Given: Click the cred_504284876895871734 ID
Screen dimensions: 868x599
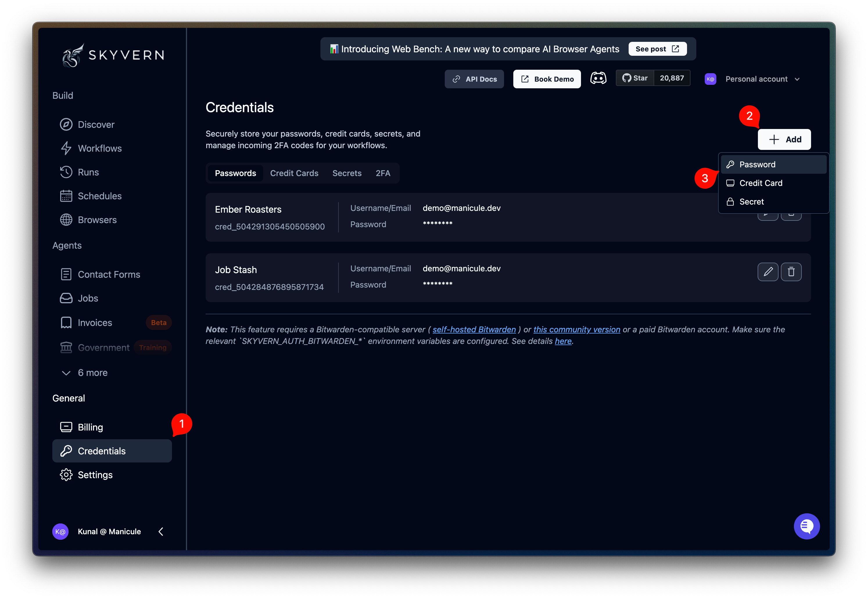Looking at the screenshot, I should tap(269, 287).
